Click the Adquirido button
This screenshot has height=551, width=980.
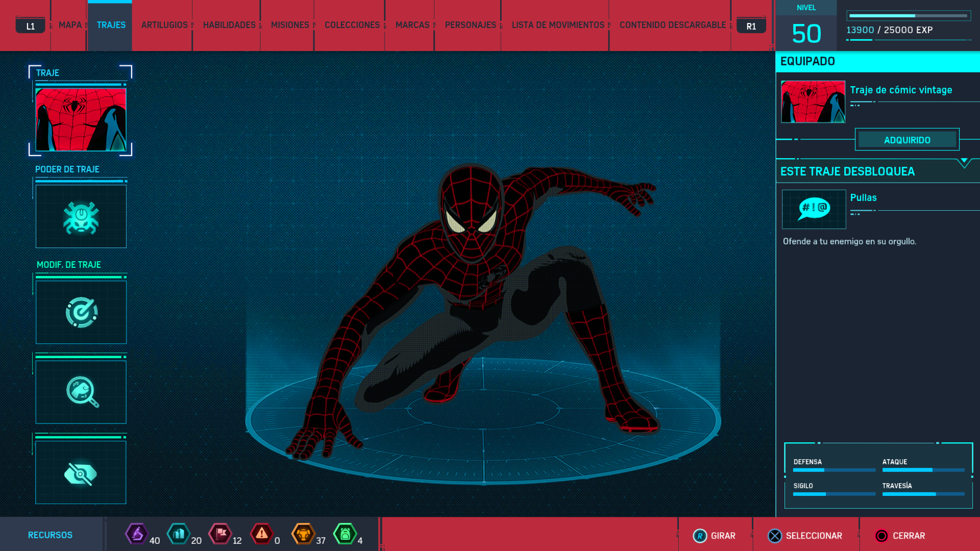[x=907, y=140]
